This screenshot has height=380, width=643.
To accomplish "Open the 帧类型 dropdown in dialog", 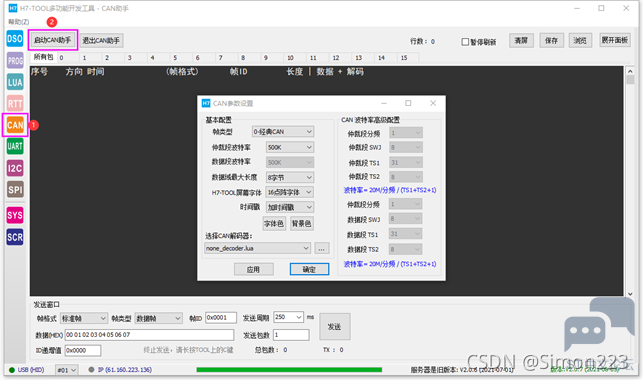I will [x=283, y=132].
